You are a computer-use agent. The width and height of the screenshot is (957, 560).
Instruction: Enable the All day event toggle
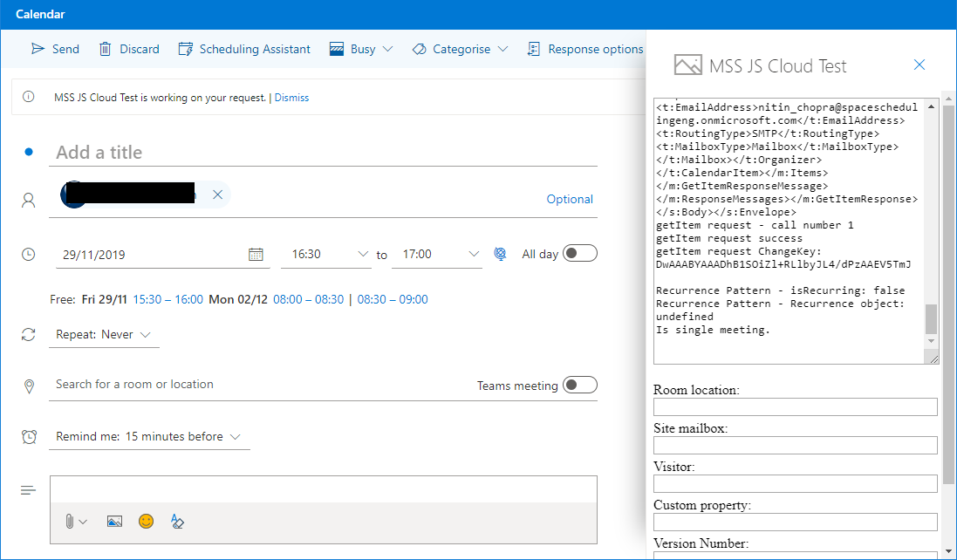tap(579, 253)
